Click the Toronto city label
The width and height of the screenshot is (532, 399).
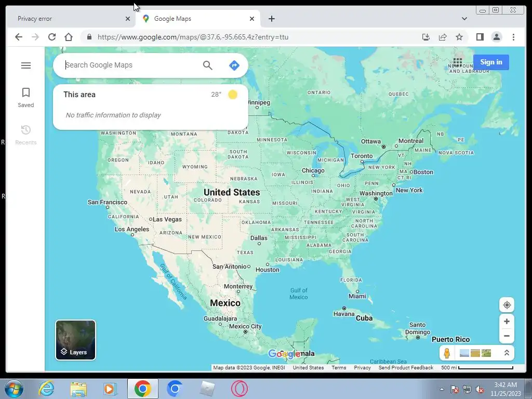point(362,156)
